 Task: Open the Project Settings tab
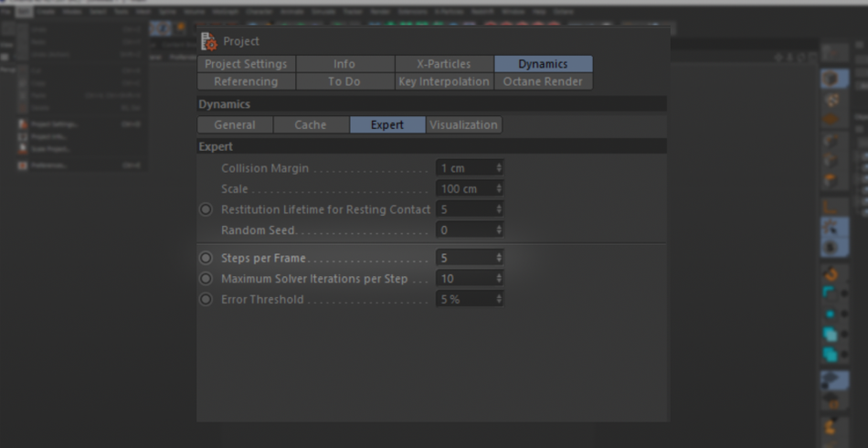pos(246,64)
